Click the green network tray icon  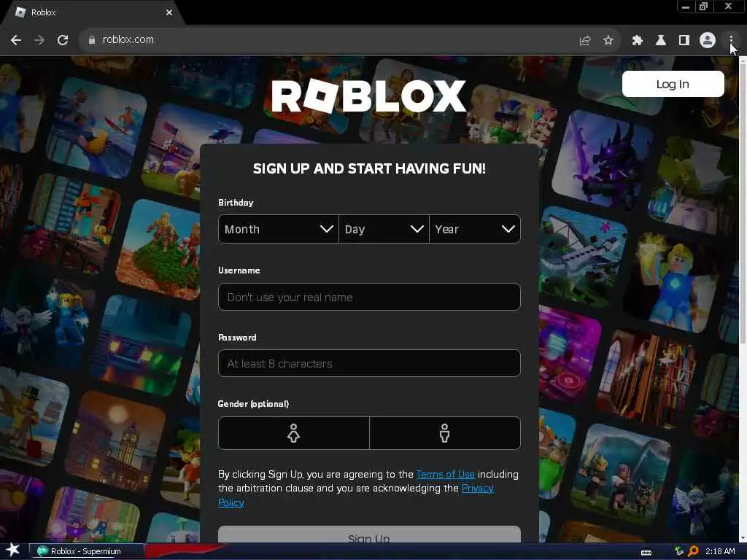pyautogui.click(x=679, y=551)
